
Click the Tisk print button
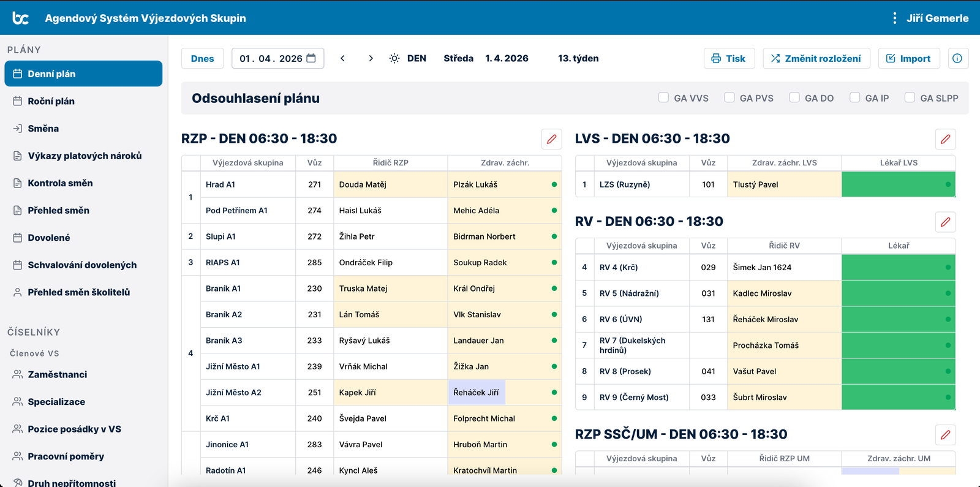click(x=729, y=59)
